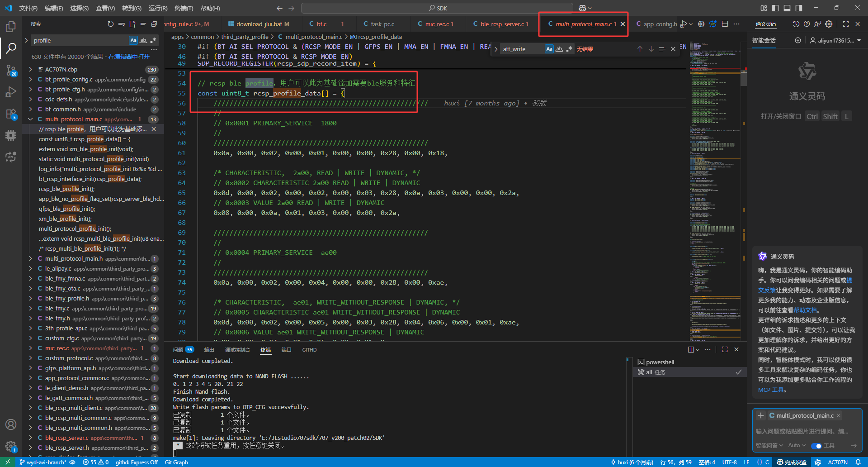The image size is (868, 467).
Task: Refresh search results
Action: click(x=111, y=24)
